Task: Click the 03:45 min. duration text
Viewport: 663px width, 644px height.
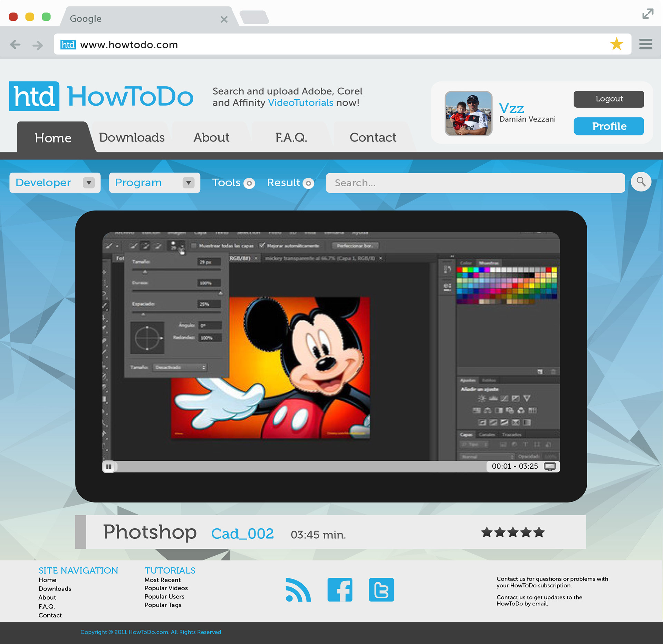Action: coord(318,535)
